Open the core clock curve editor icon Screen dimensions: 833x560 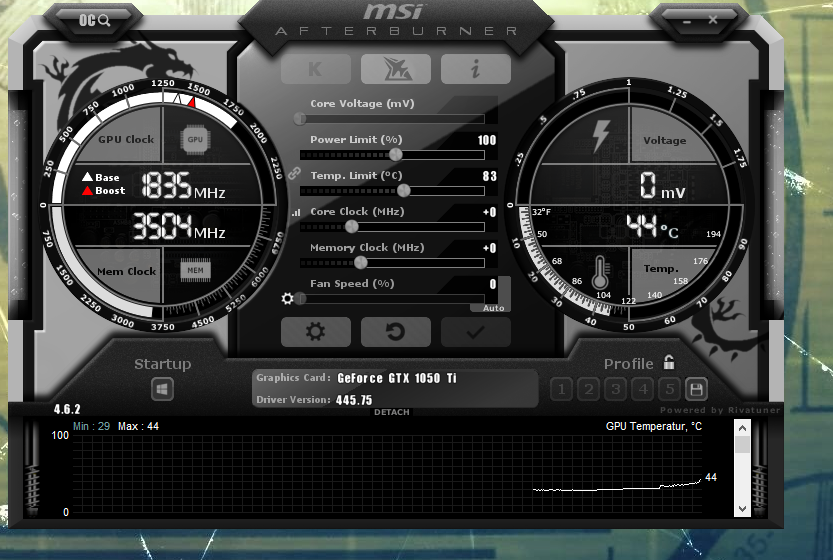pos(296,213)
